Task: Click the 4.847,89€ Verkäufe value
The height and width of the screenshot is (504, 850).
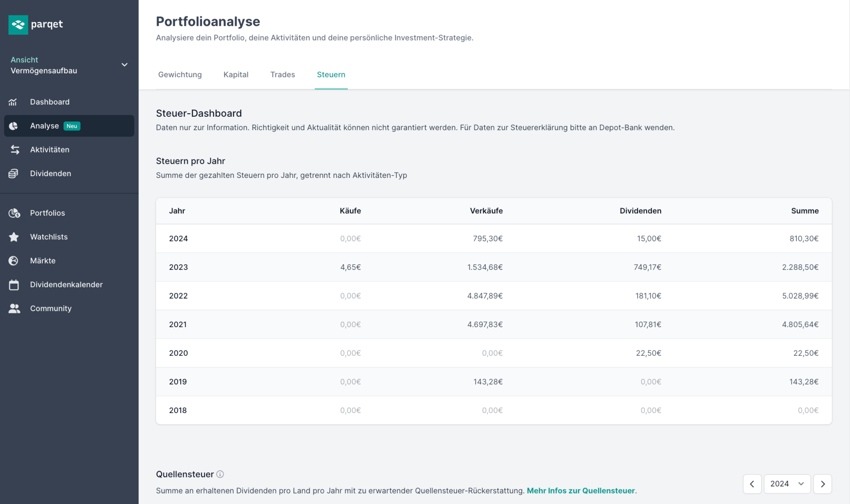Action: click(x=485, y=296)
